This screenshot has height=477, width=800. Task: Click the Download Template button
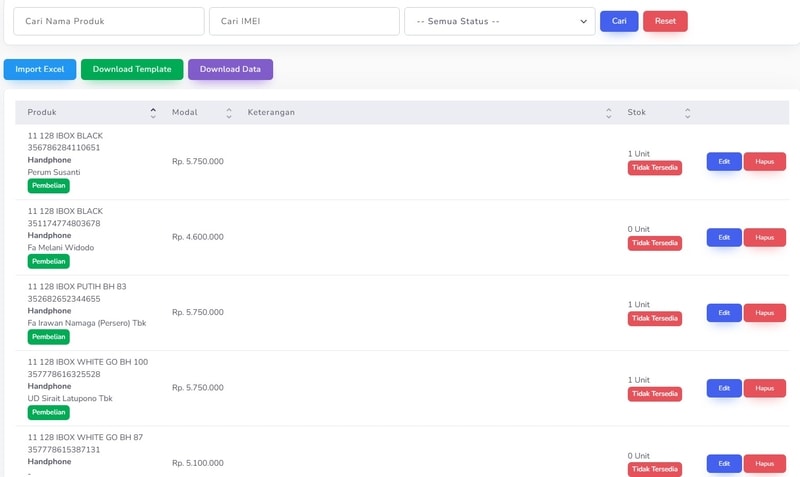pyautogui.click(x=132, y=69)
